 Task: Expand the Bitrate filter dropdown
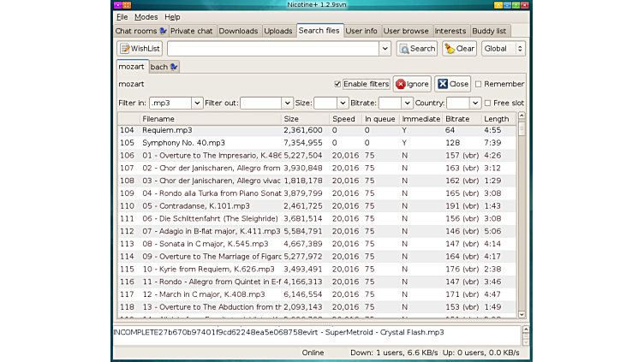coord(408,103)
